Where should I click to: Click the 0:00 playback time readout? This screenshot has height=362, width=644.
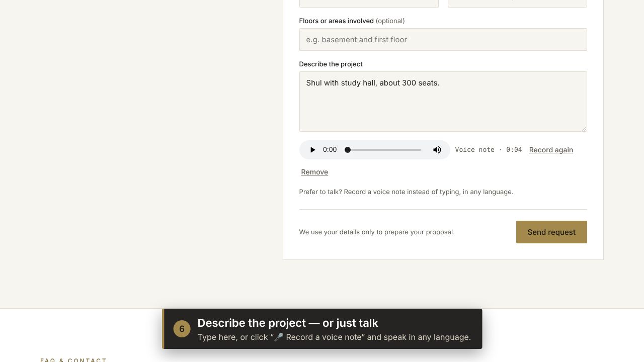click(330, 150)
